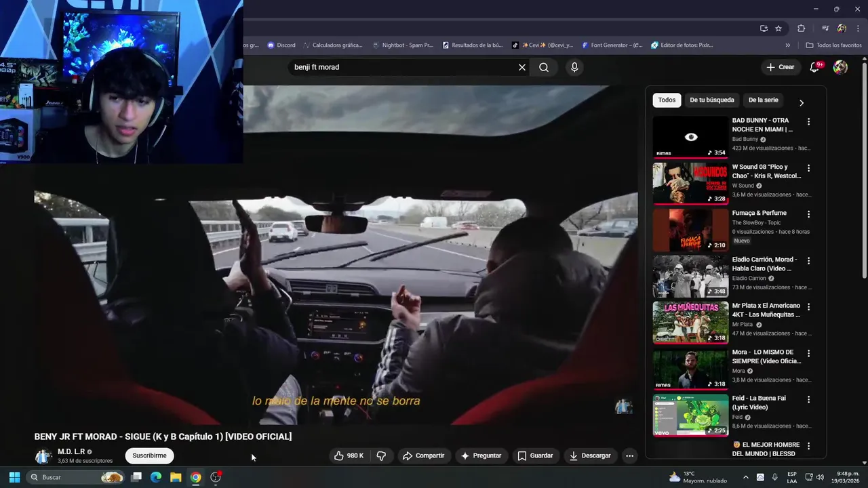Select the Todos filter chip
This screenshot has width=868, height=488.
pos(667,100)
